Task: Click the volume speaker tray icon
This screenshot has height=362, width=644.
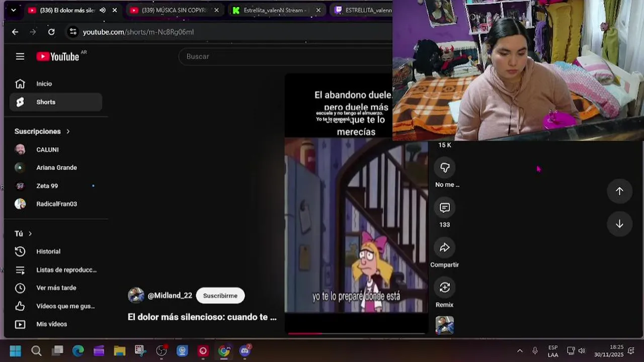Action: point(582,351)
